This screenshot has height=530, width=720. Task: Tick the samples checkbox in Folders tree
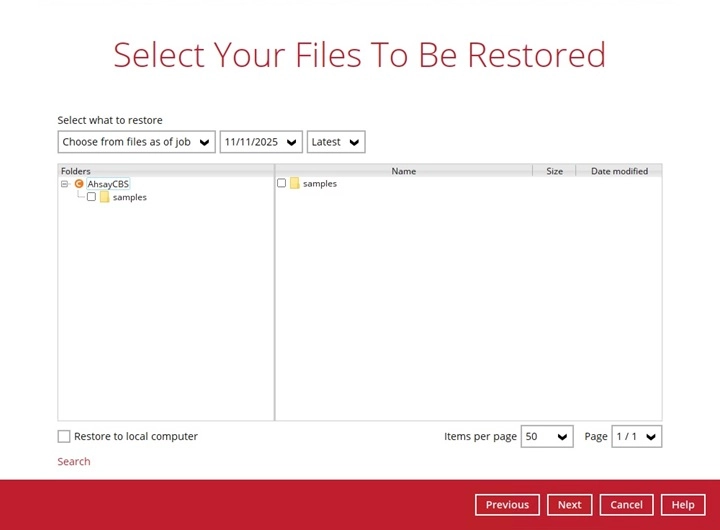(x=91, y=197)
